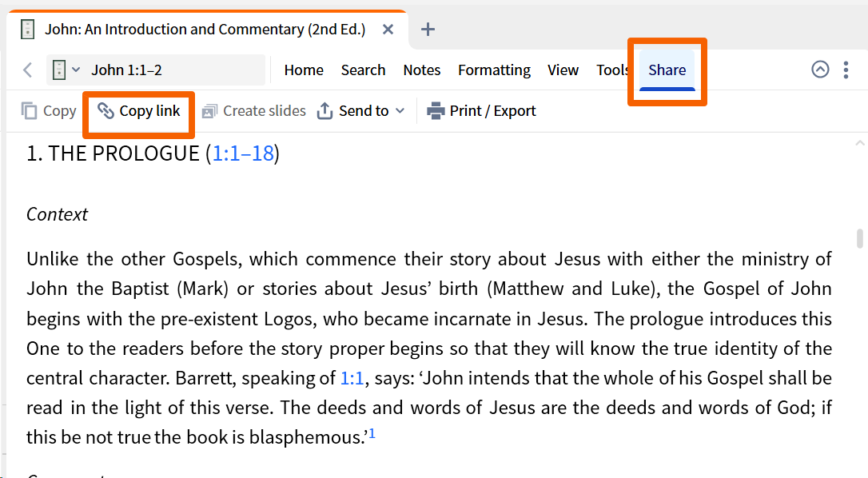Viewport: 868px width, 478px height.
Task: Click the Print / Export printer icon
Action: (436, 111)
